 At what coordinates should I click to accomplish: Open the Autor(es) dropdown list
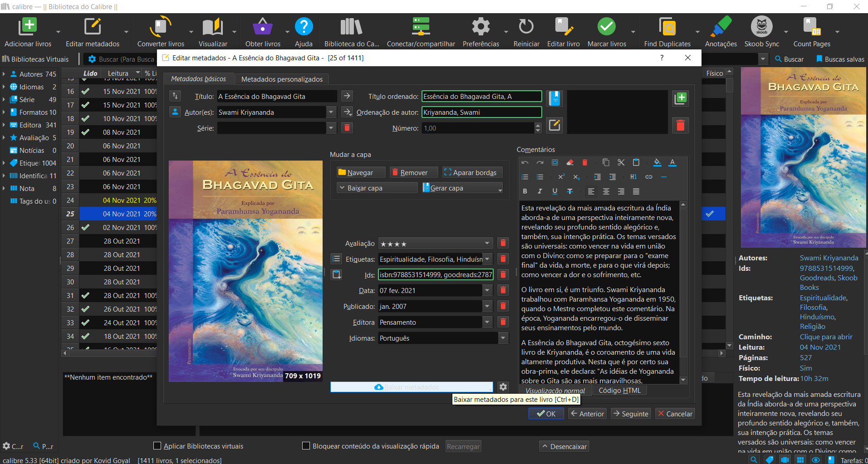click(331, 112)
